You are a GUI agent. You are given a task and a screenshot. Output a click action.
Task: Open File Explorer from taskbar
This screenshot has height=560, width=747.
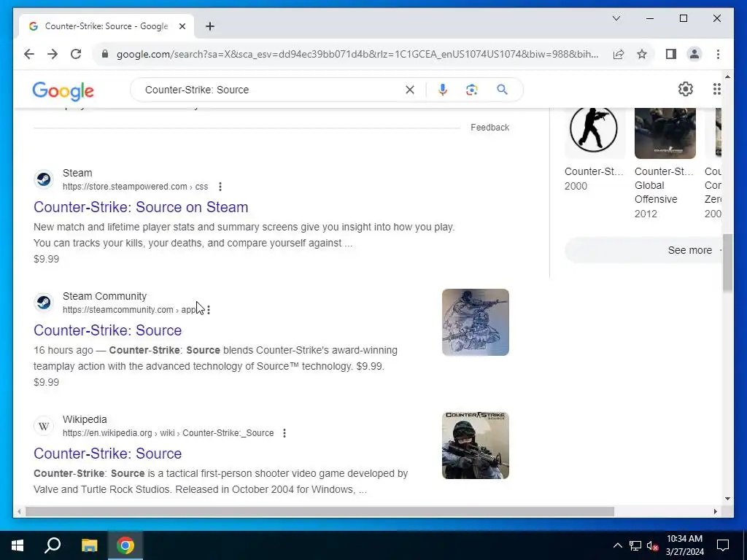[89, 545]
